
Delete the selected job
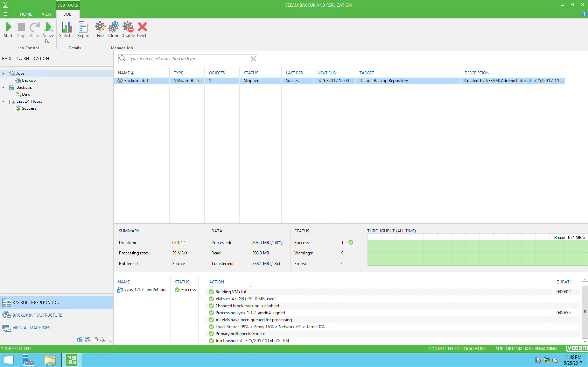point(142,30)
